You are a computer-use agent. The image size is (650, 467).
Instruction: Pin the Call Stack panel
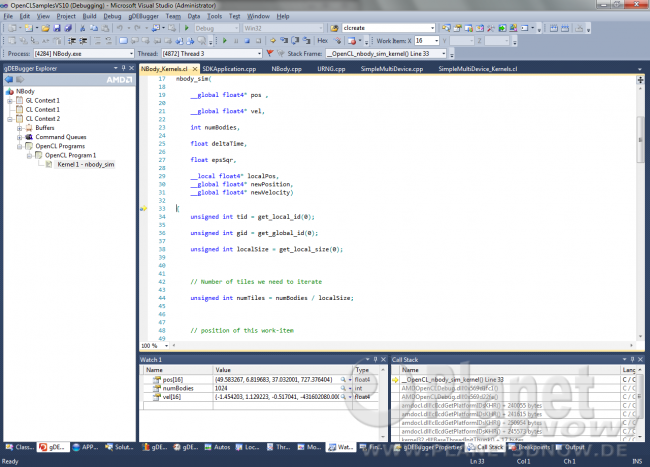tap(632, 359)
